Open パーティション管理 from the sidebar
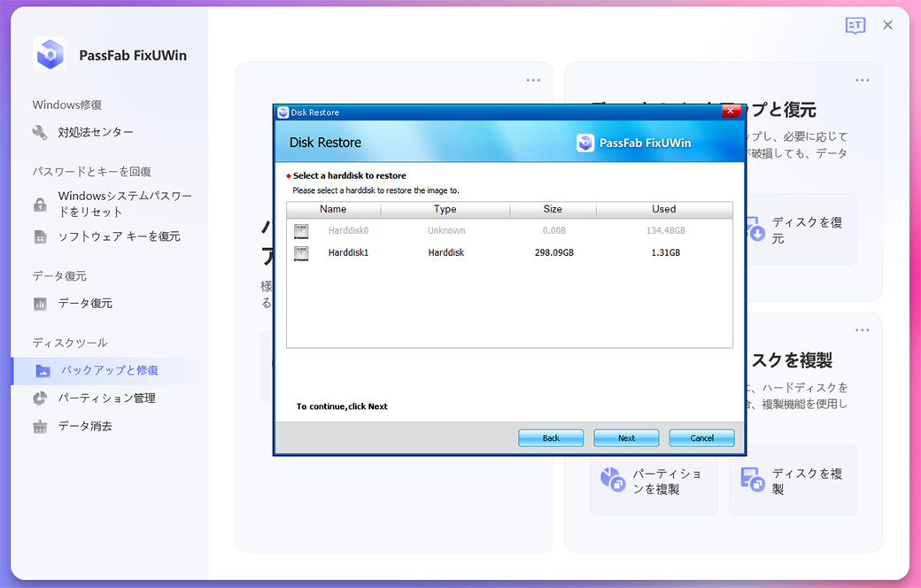The image size is (921, 588). (106, 398)
